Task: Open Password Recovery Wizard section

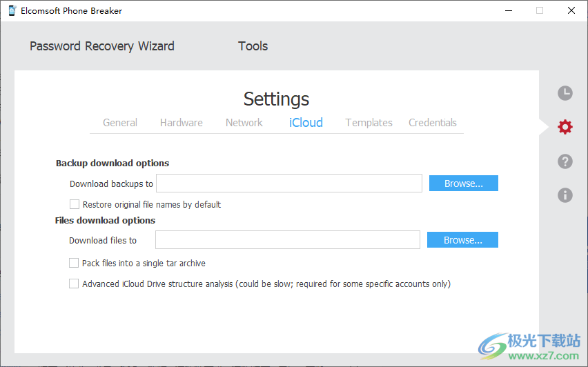Action: pos(102,46)
